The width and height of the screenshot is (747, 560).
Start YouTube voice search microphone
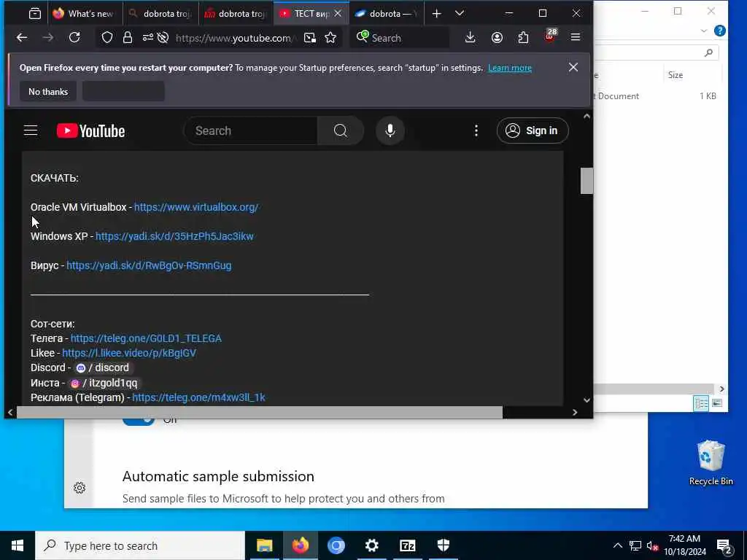coord(390,131)
